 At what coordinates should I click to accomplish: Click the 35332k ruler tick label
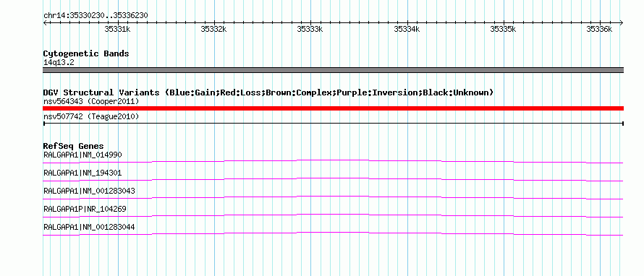(x=213, y=29)
